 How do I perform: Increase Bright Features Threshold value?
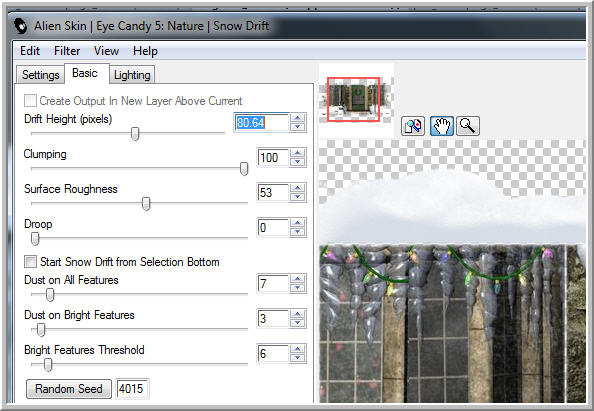pos(298,349)
